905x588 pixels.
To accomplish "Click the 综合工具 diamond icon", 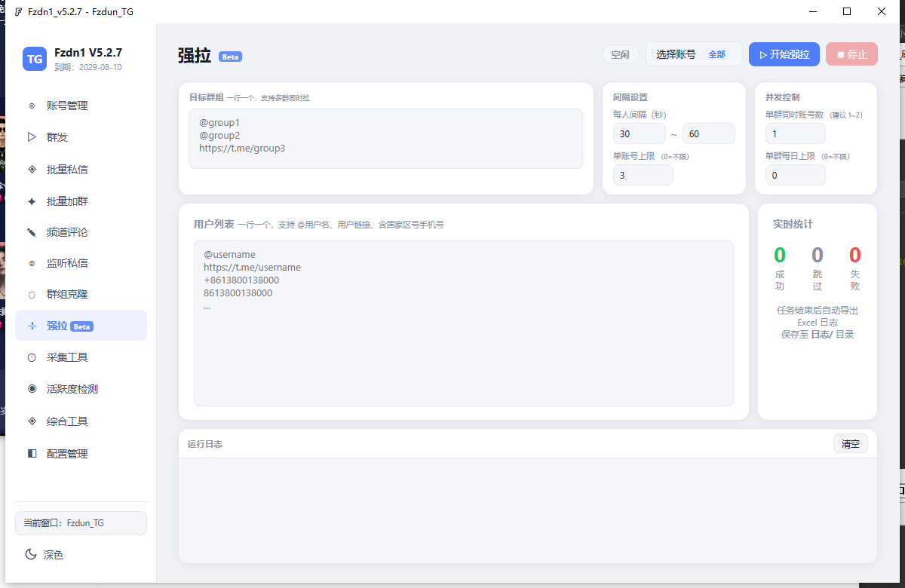I will [32, 421].
